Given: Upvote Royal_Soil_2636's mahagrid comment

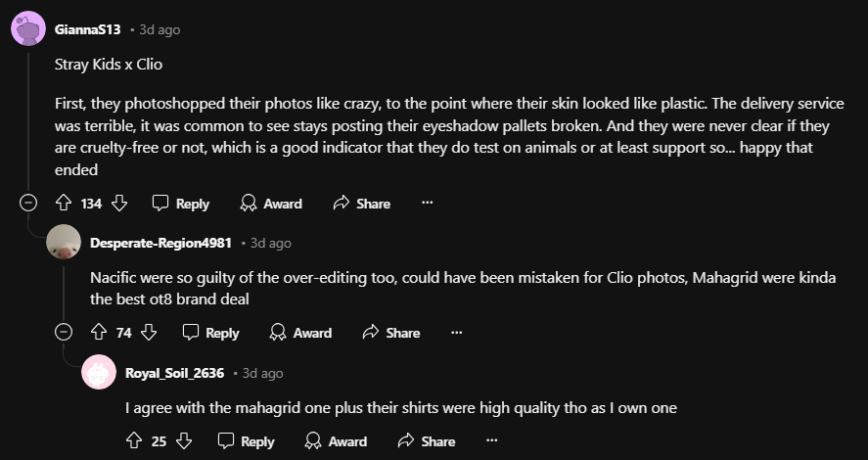Looking at the screenshot, I should click(134, 441).
